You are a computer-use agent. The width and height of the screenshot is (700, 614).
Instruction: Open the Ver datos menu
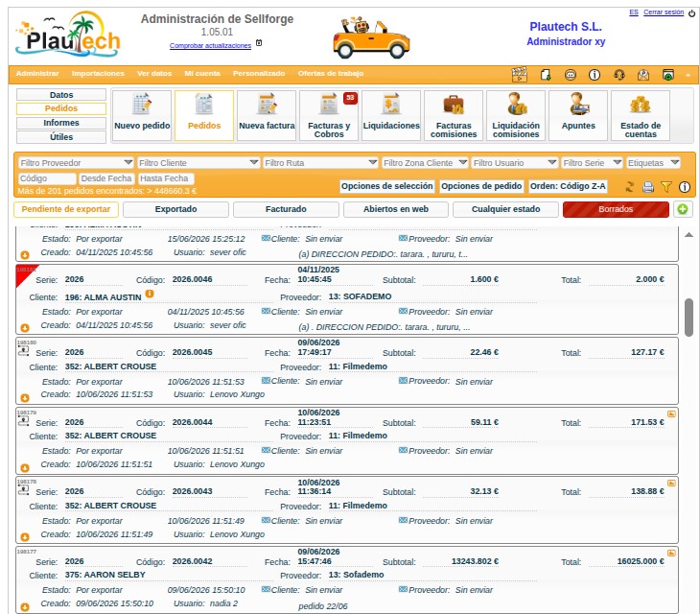pyautogui.click(x=154, y=73)
